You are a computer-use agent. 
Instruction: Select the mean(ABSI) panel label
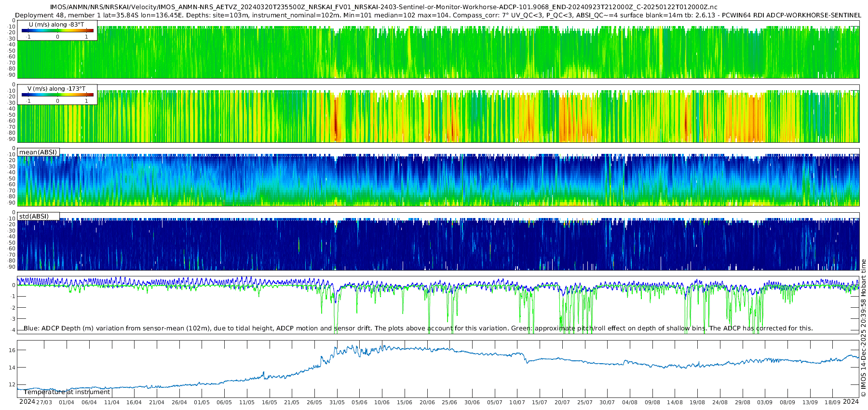[x=38, y=152]
